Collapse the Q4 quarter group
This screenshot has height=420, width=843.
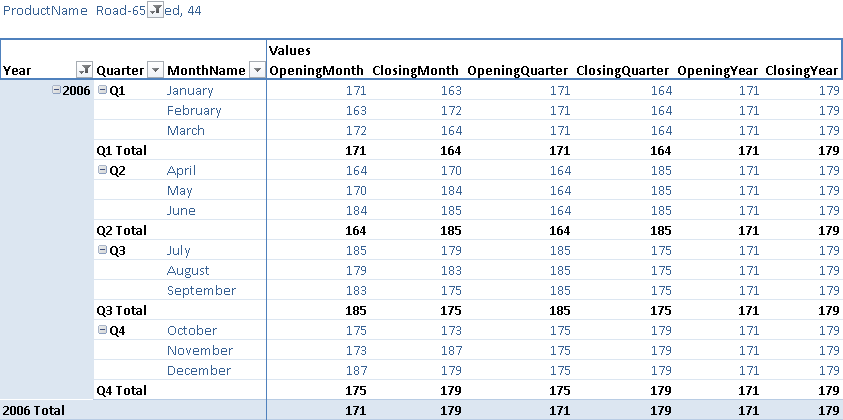(x=103, y=330)
